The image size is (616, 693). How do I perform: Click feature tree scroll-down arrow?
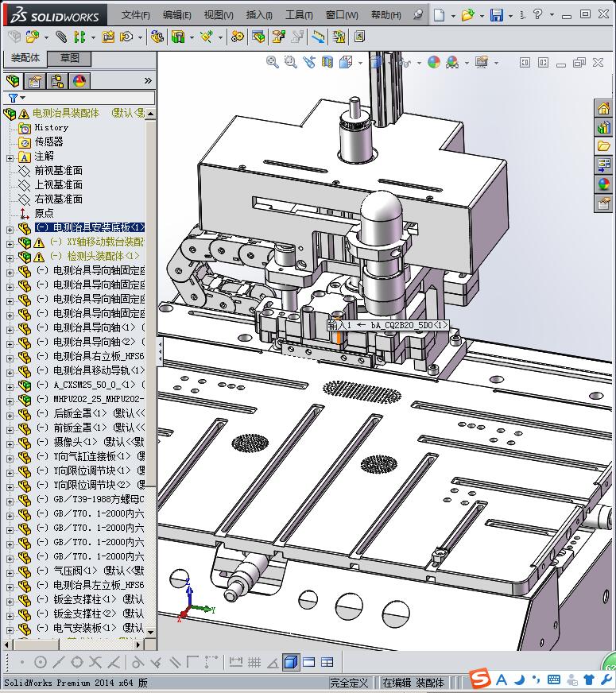coord(151,632)
